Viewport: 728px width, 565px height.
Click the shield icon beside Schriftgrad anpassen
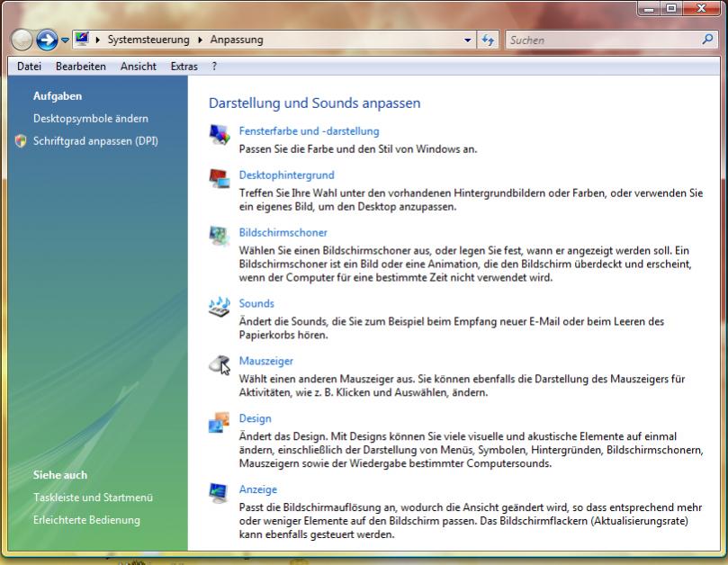(x=21, y=140)
